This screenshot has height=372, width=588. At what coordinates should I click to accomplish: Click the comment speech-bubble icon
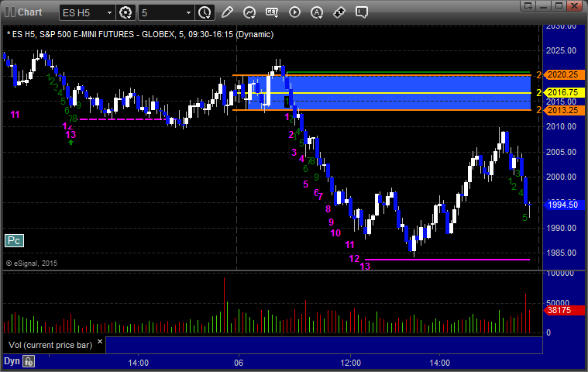coord(362,12)
